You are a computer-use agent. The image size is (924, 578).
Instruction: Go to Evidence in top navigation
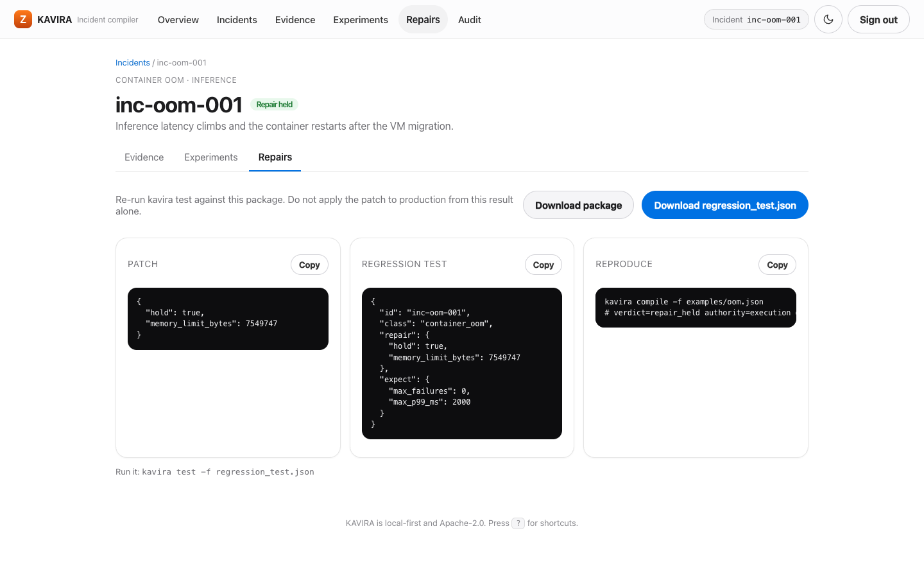pos(295,19)
